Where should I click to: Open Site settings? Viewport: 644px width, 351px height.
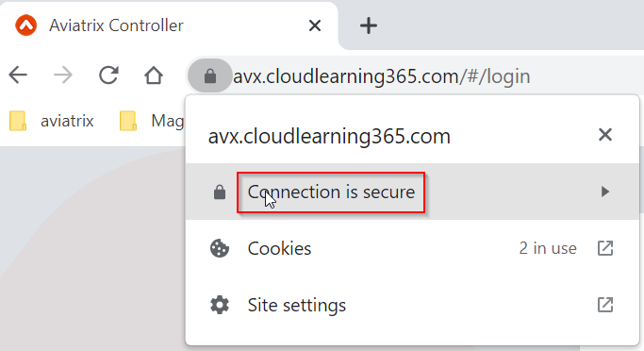pyautogui.click(x=412, y=305)
